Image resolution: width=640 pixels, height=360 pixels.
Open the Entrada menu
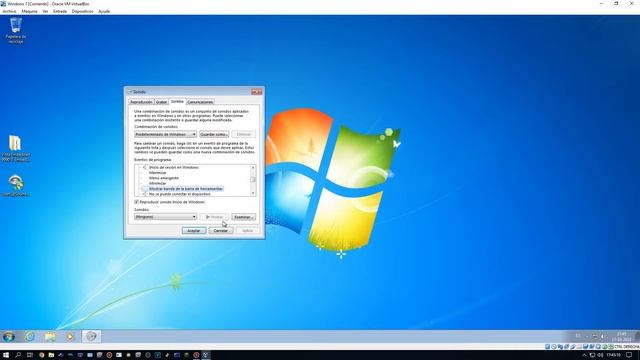[x=60, y=11]
